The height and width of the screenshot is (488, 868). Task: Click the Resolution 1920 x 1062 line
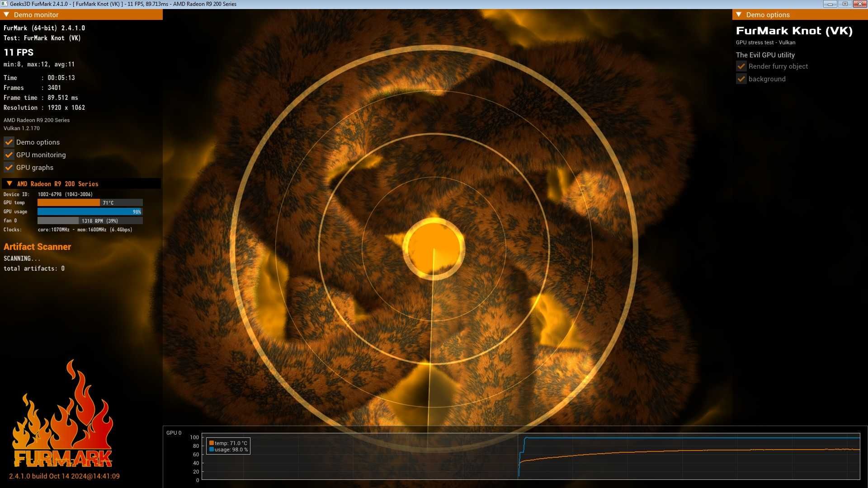click(x=44, y=108)
